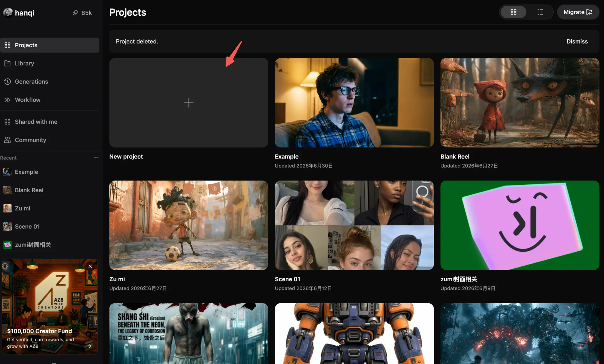Screen dimensions: 604x364
Task: Follow the Creator Fund arrow icon
Action: click(x=90, y=346)
